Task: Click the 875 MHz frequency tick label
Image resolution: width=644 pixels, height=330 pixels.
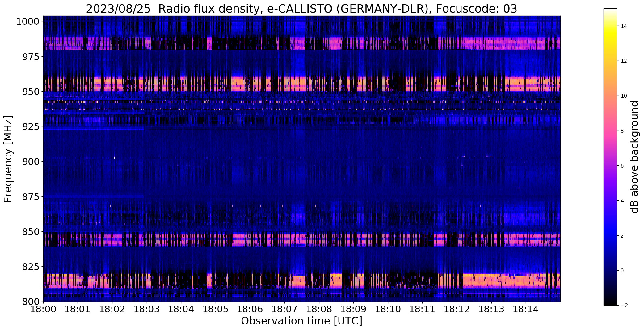Action: pyautogui.click(x=31, y=196)
